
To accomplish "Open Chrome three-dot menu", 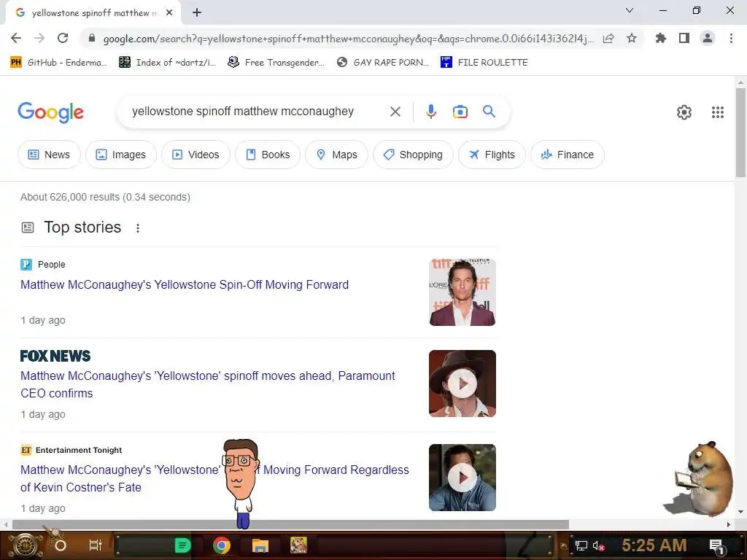I will point(731,38).
